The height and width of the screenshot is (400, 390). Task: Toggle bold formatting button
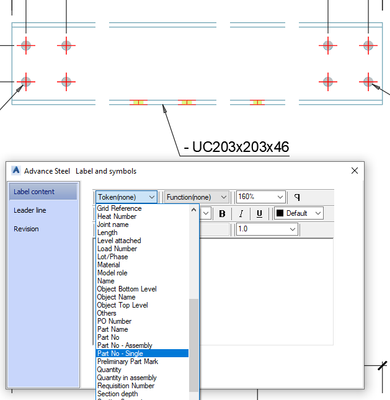222,214
